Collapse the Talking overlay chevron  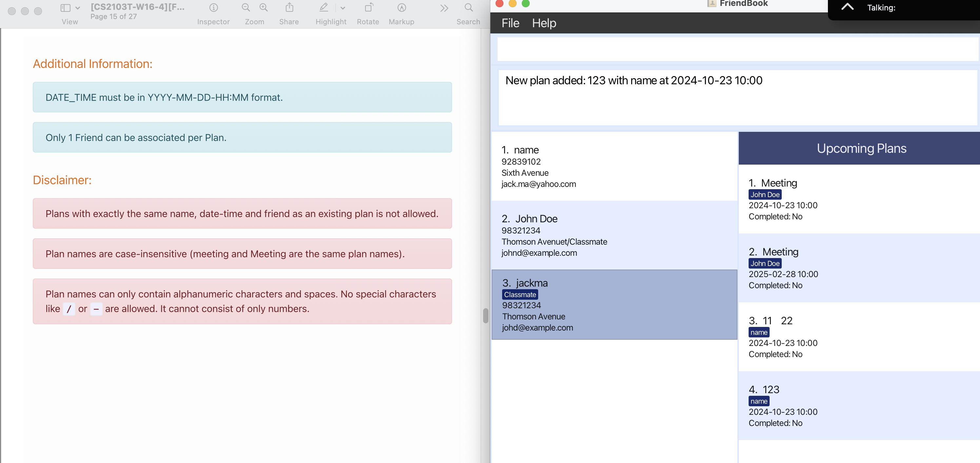point(847,7)
